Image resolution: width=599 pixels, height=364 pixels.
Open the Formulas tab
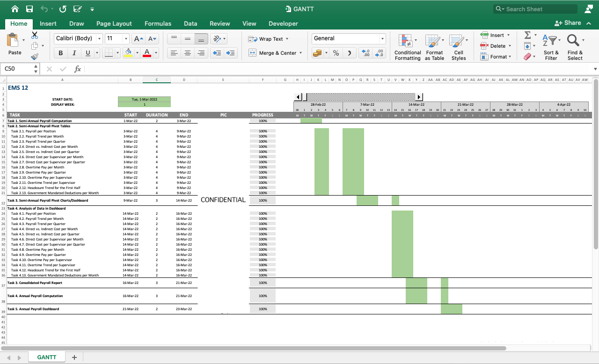pyautogui.click(x=158, y=23)
